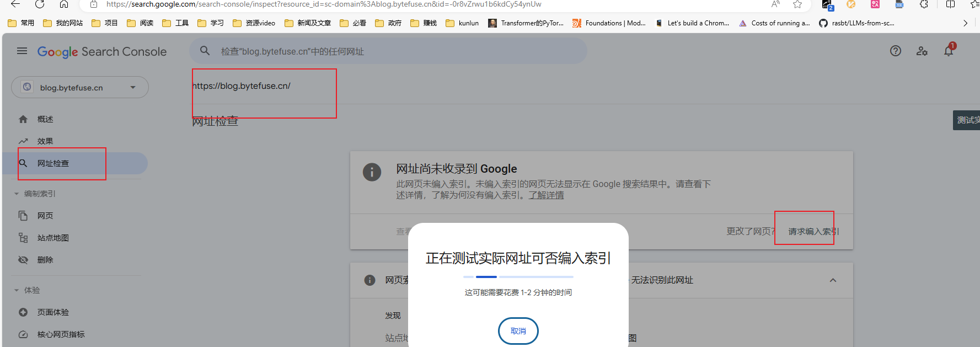980x347 pixels.
Task: Collapse the page indexing card chevron
Action: tap(833, 280)
